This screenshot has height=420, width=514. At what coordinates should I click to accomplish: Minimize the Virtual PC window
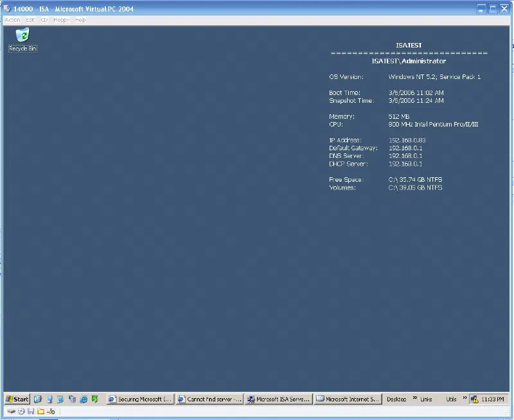pos(481,9)
